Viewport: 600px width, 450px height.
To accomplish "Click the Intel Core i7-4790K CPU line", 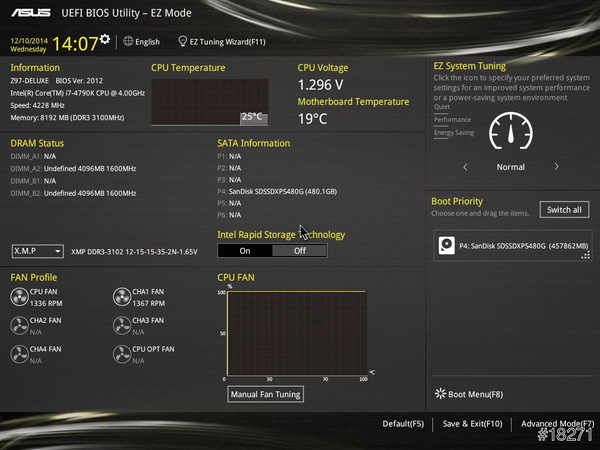I will tap(78, 93).
